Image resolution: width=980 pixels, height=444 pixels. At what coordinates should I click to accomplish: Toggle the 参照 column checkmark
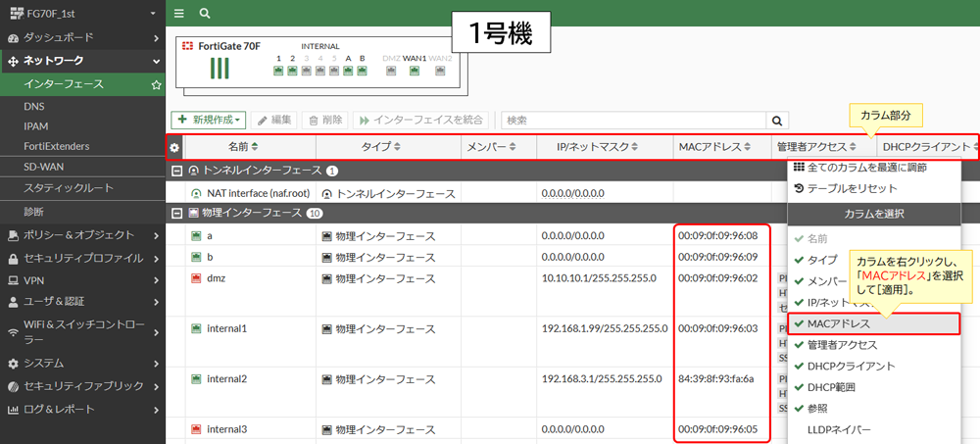[x=798, y=409]
